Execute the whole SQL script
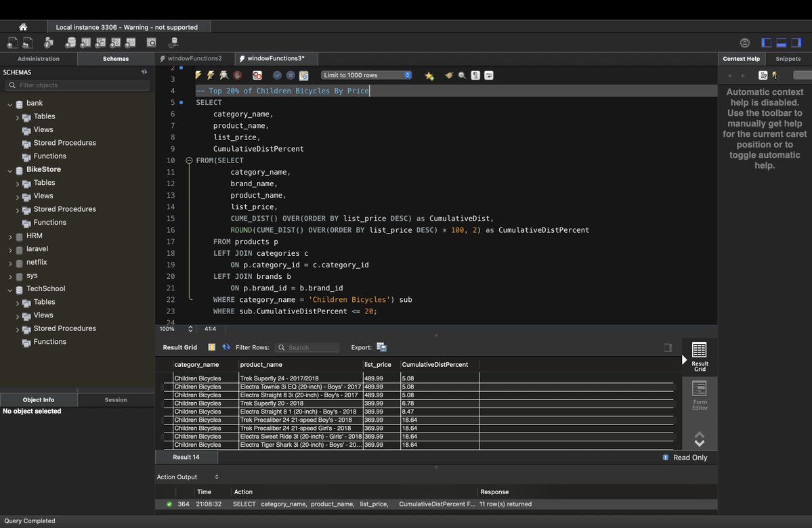Image resolution: width=812 pixels, height=528 pixels. pos(198,75)
